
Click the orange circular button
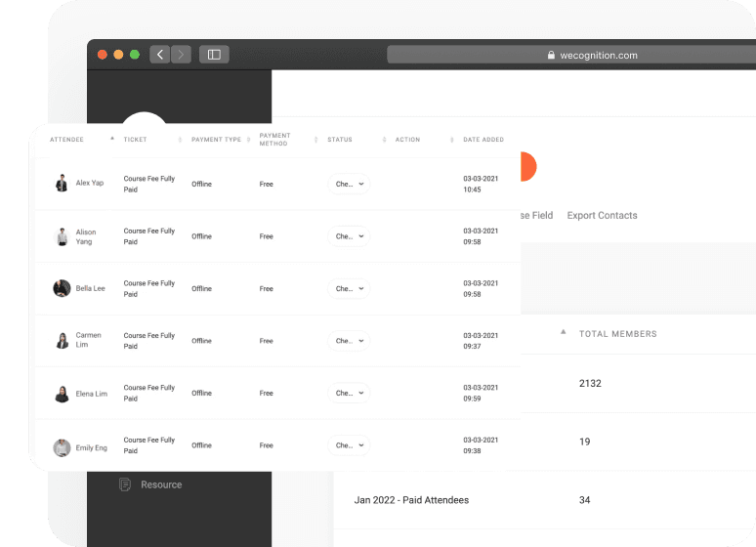pyautogui.click(x=527, y=167)
